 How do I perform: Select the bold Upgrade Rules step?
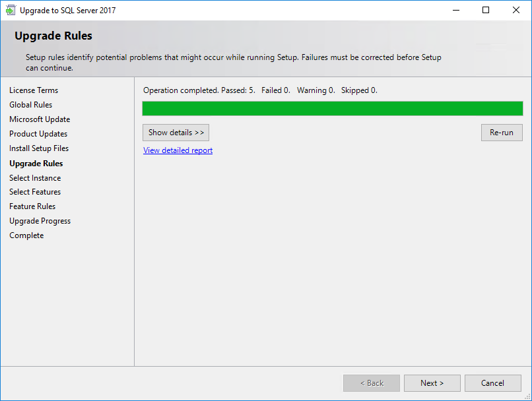(x=36, y=164)
